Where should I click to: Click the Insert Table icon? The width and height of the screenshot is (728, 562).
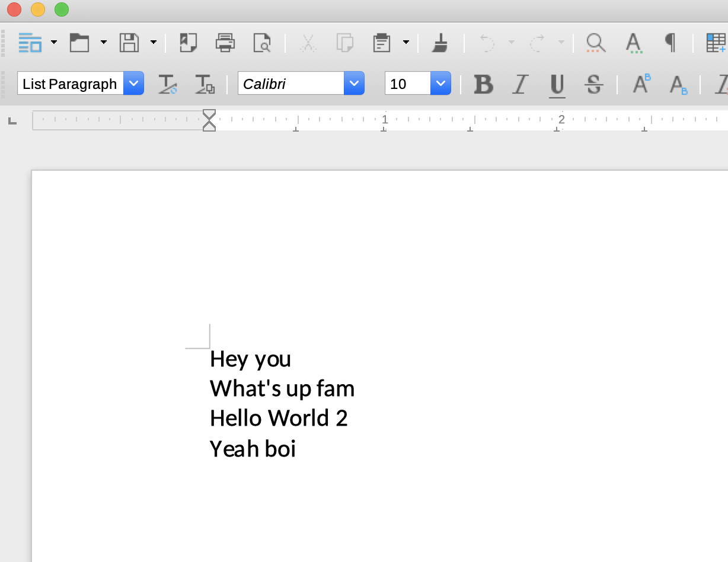(x=716, y=43)
